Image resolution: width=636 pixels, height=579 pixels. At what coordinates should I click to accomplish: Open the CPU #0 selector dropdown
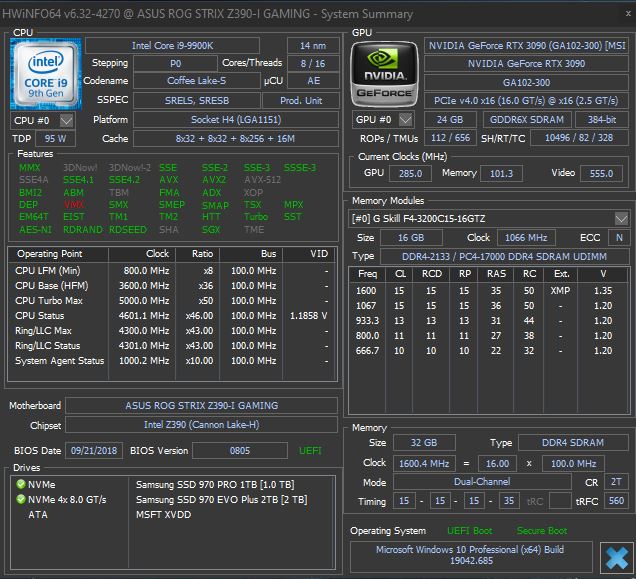(x=67, y=120)
